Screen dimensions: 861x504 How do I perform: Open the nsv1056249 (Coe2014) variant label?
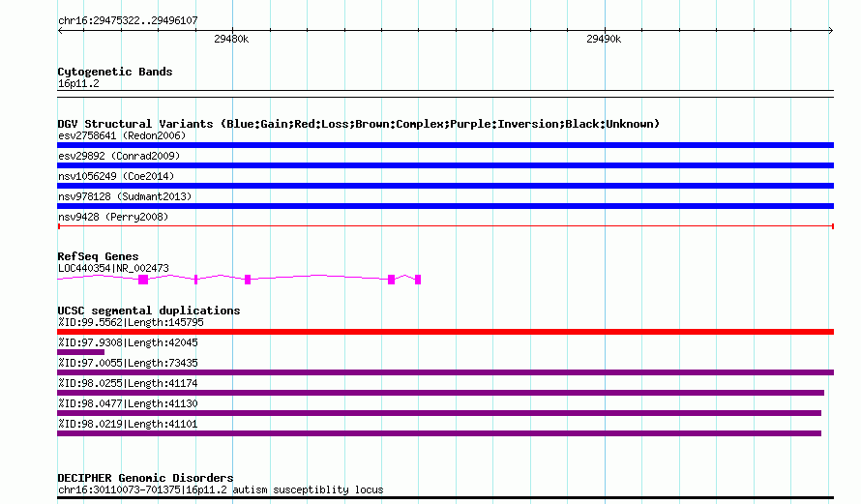tap(116, 176)
